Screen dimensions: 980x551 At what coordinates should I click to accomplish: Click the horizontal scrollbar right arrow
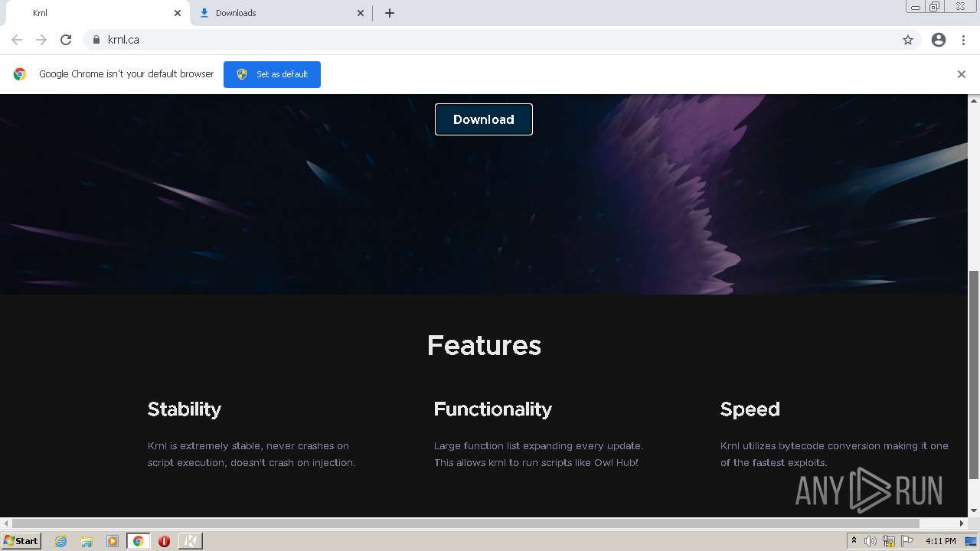tap(962, 523)
